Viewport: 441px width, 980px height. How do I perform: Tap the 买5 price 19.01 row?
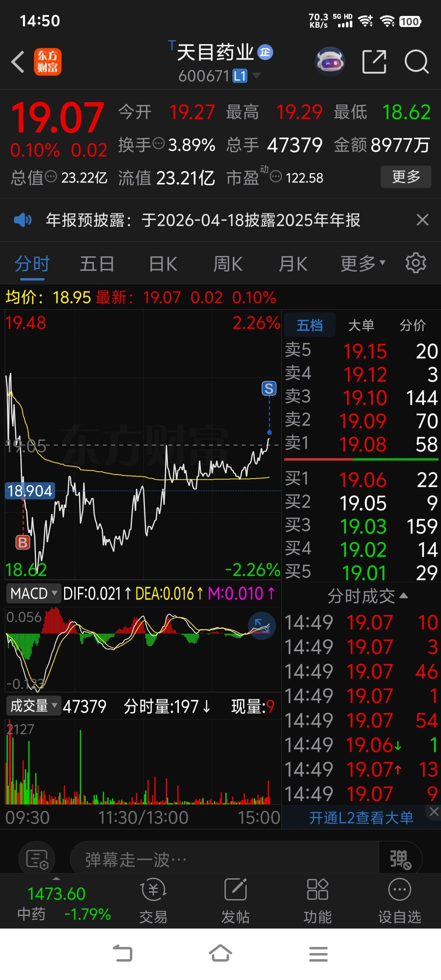click(361, 572)
